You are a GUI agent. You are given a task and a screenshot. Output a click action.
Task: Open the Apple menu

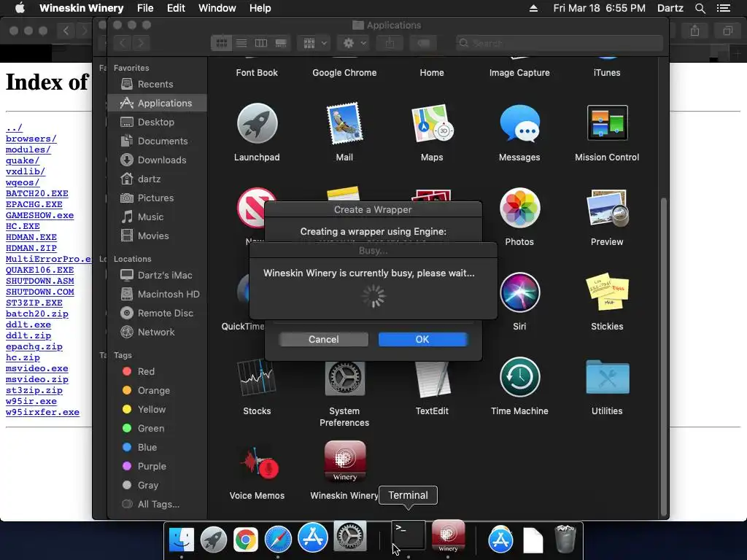click(x=20, y=7)
